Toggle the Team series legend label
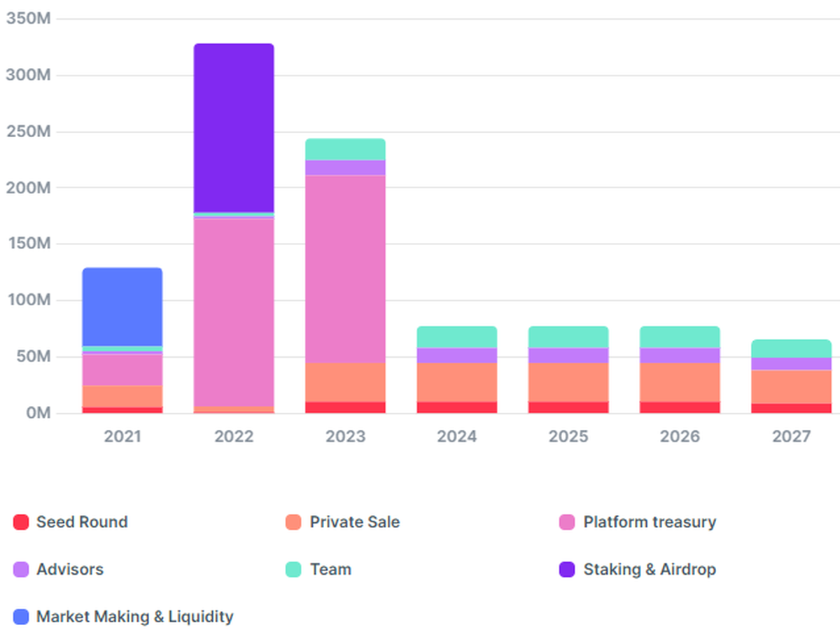 pyautogui.click(x=330, y=570)
